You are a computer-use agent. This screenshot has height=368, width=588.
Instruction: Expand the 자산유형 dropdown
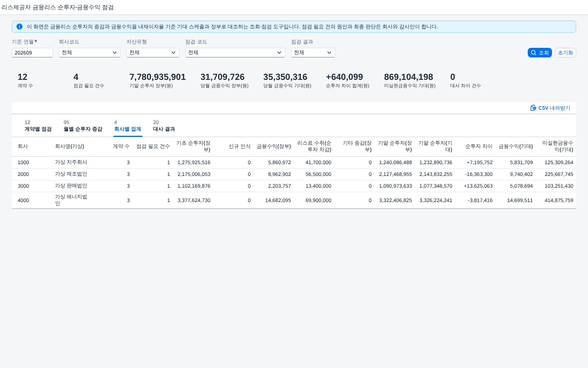pyautogui.click(x=153, y=53)
